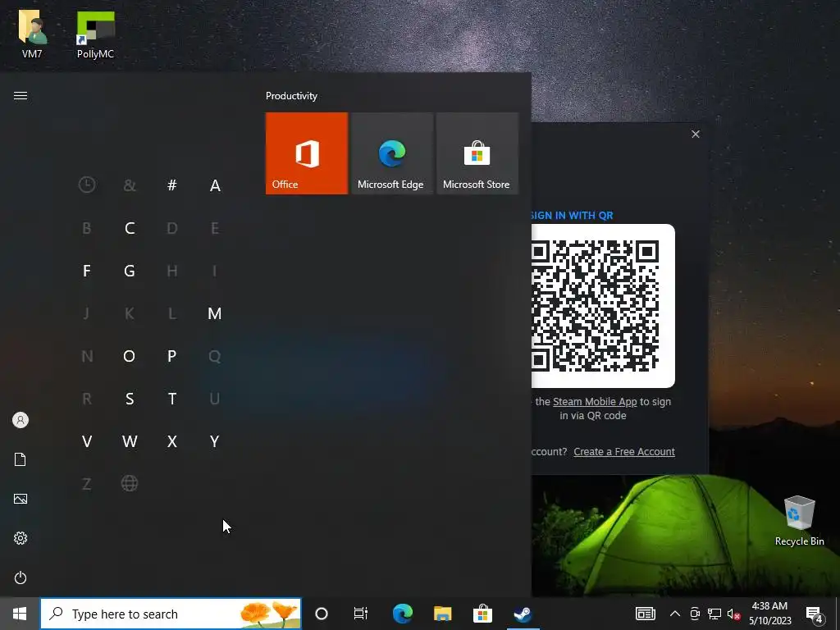840x630 pixels.
Task: Open the user account icon in Start sidebar
Action: click(x=21, y=420)
